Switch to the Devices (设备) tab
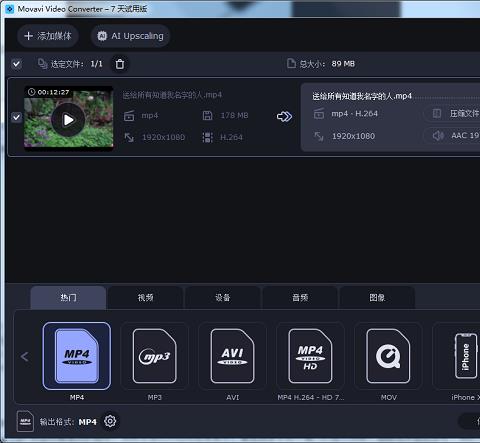480x443 pixels. pos(223,297)
